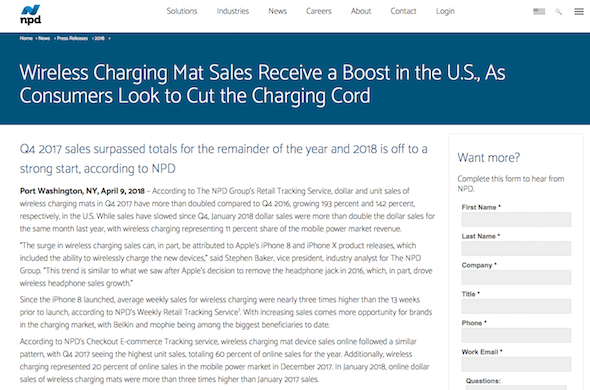Image resolution: width=590 pixels, height=390 pixels.
Task: Focus the Last Name field
Action: (x=516, y=248)
